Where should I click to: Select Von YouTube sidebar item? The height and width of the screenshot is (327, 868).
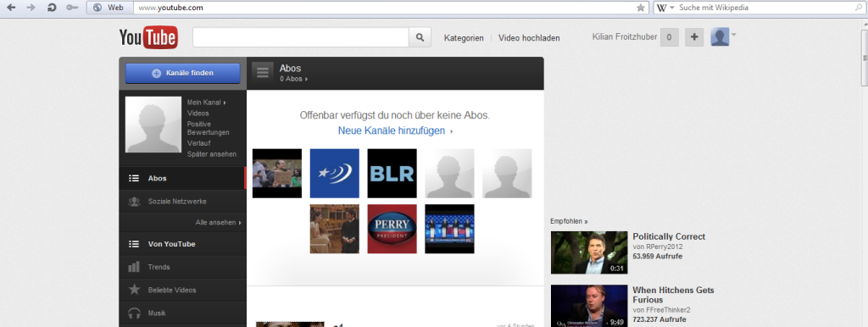click(x=183, y=243)
